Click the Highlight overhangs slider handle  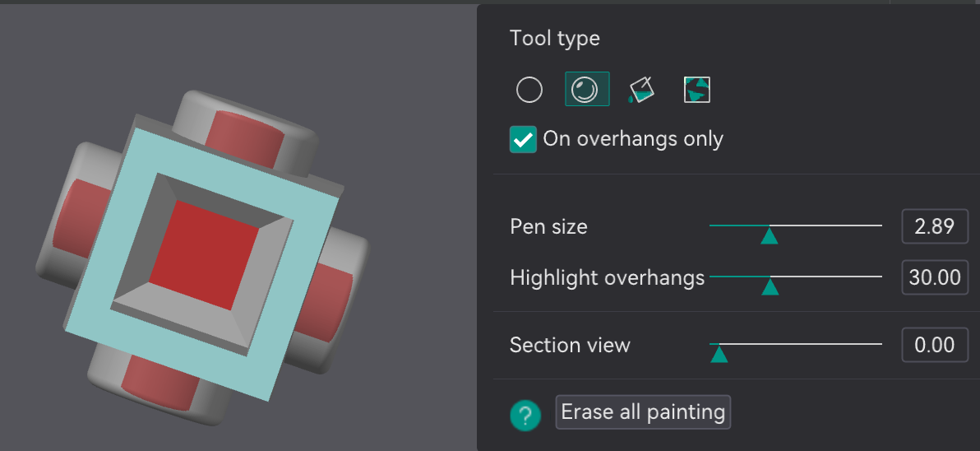tap(770, 286)
